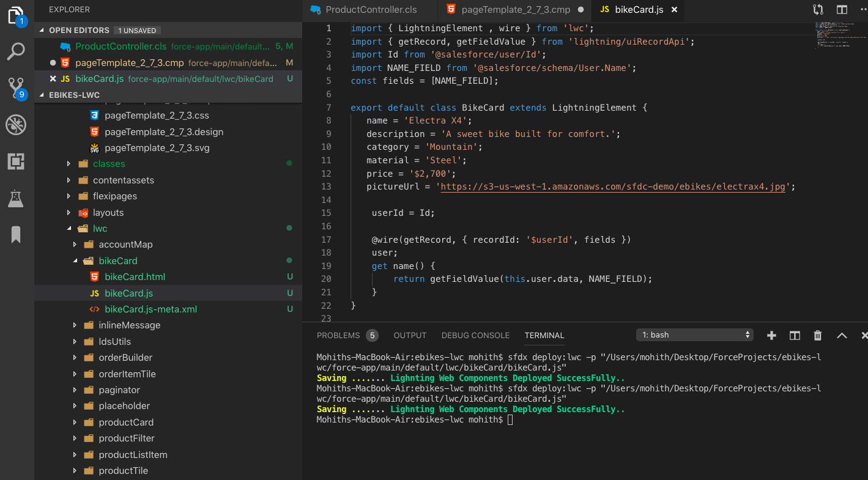Expand the classes folder

[70, 164]
